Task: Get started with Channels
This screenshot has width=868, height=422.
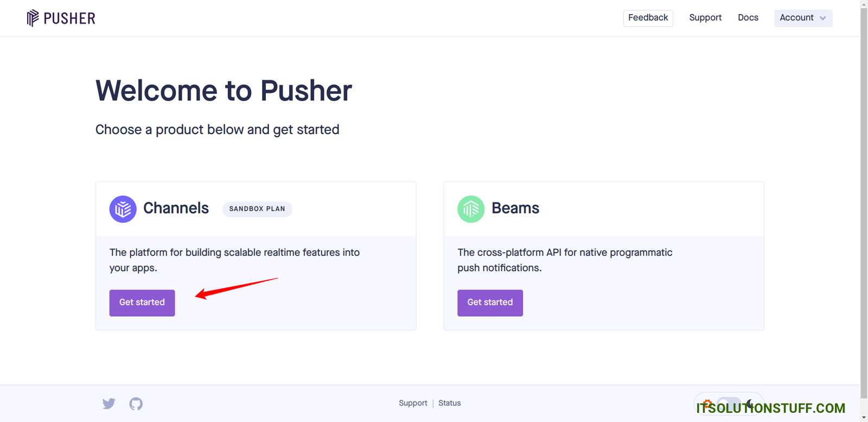Action: pyautogui.click(x=142, y=303)
